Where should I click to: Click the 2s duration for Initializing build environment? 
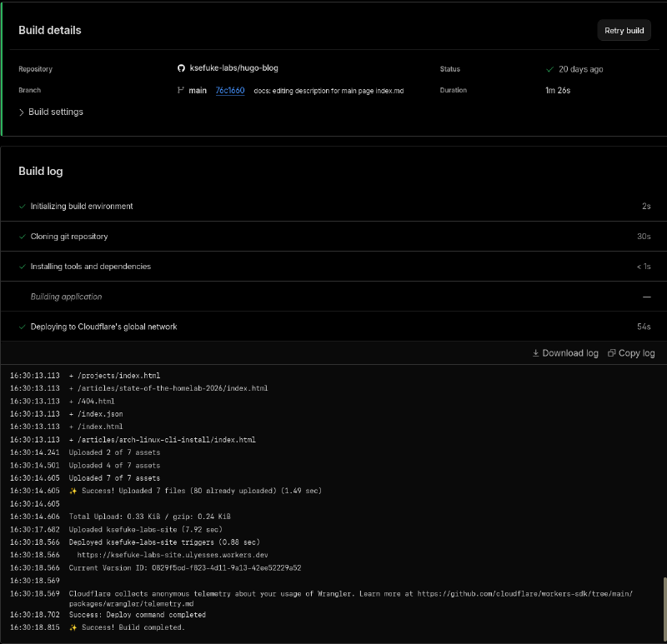[x=646, y=206]
